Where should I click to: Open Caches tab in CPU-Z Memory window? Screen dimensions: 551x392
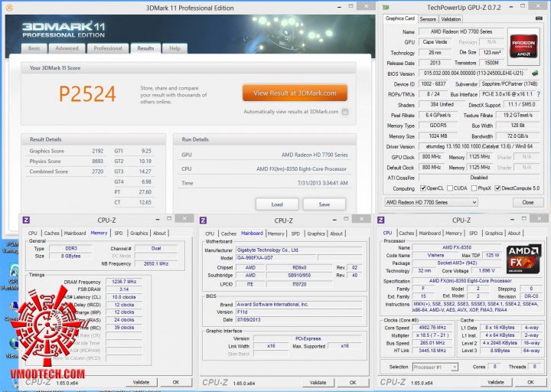click(x=52, y=233)
